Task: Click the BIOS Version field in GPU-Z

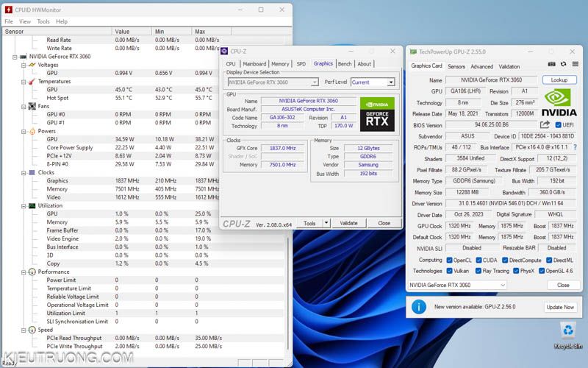Action: (x=492, y=124)
